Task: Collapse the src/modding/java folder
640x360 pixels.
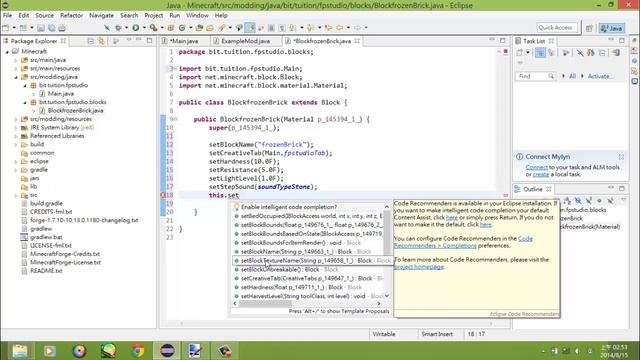Action: point(16,77)
